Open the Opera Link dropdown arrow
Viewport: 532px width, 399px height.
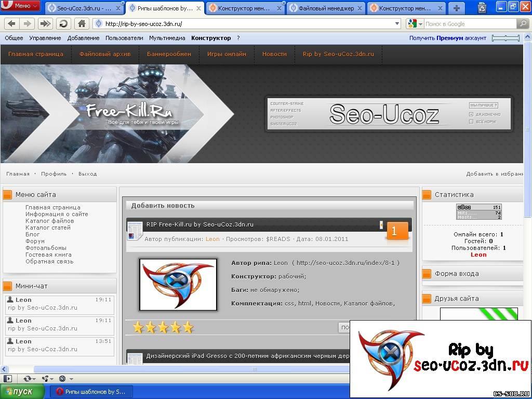33,379
